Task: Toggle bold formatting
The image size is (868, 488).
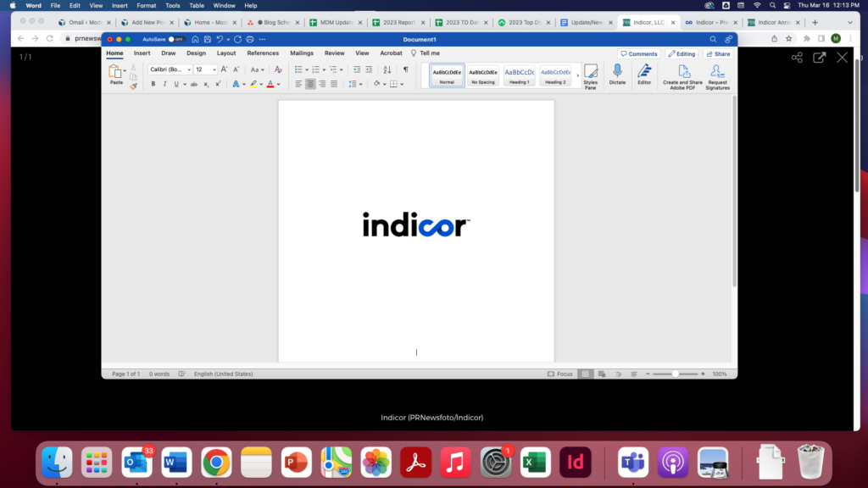Action: pyautogui.click(x=153, y=84)
